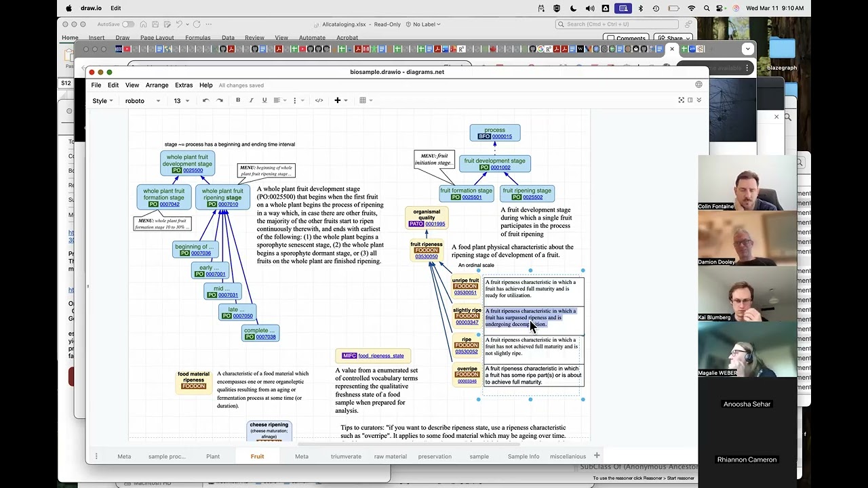Select the cheese ripening node
Image resolution: width=868 pixels, height=488 pixels.
[269, 430]
